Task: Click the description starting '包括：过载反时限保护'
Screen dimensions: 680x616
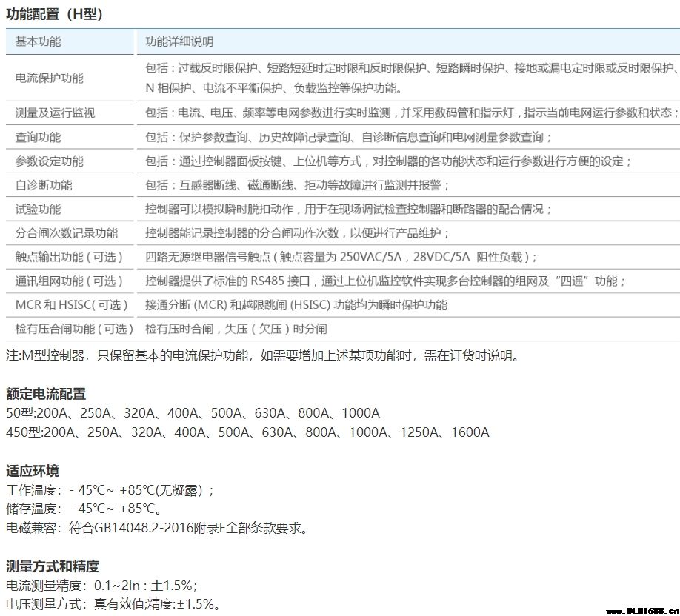Action: pyautogui.click(x=412, y=68)
